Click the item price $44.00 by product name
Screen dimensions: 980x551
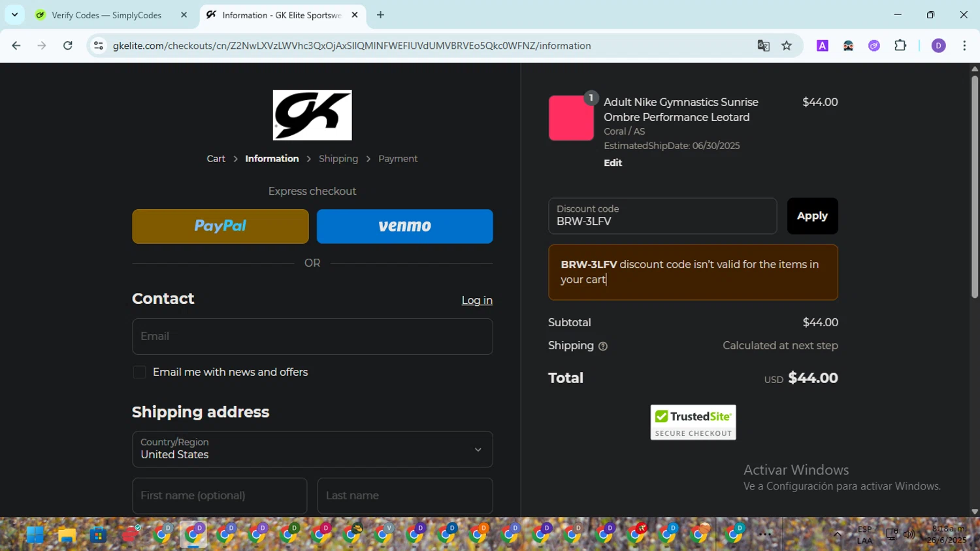(820, 102)
